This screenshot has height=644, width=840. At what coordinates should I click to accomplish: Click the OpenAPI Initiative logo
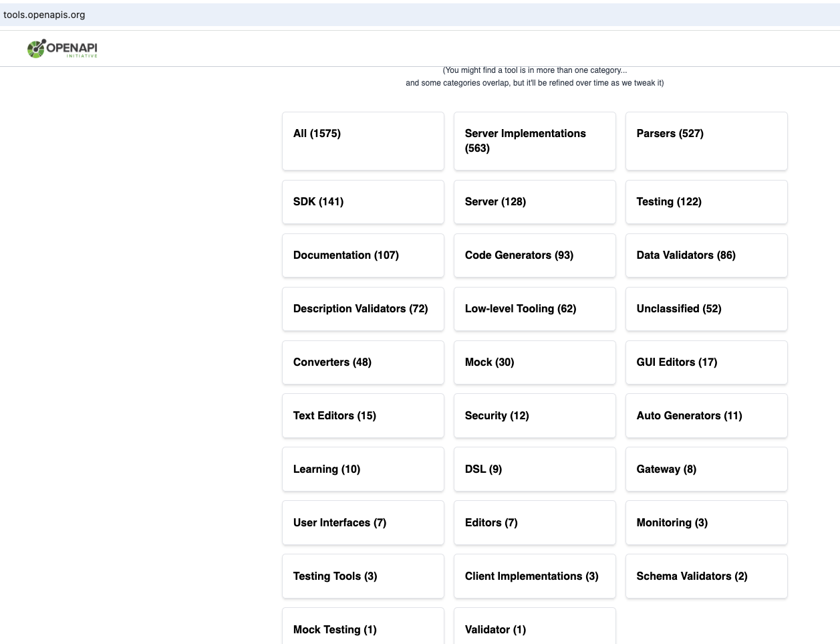62,49
